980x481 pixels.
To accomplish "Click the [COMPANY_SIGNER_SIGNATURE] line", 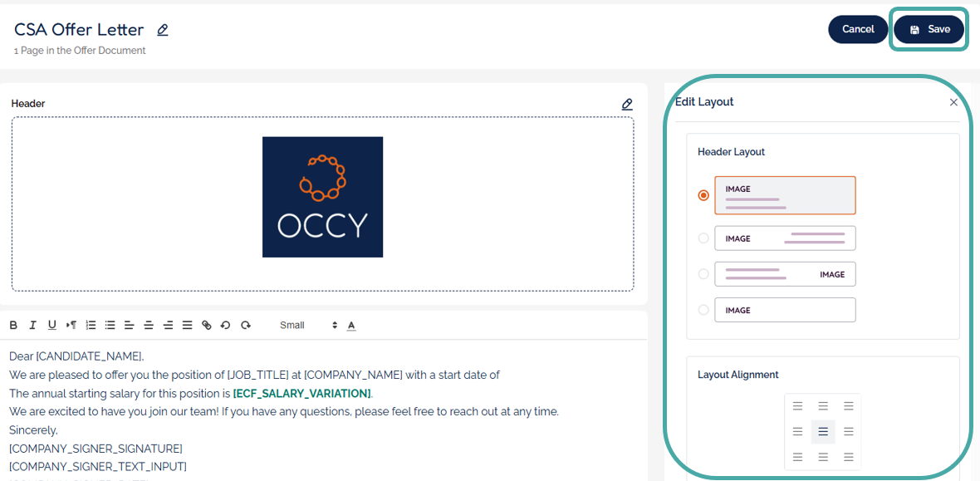I will coord(96,449).
